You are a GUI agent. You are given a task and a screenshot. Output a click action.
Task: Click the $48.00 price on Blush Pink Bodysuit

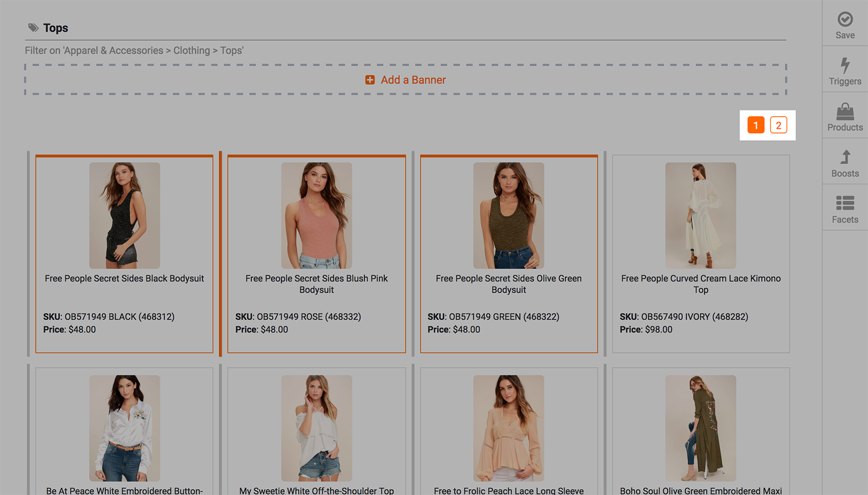click(275, 329)
